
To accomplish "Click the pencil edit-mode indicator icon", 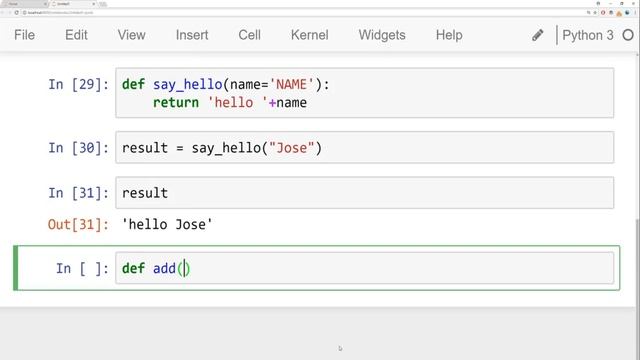I will click(538, 35).
